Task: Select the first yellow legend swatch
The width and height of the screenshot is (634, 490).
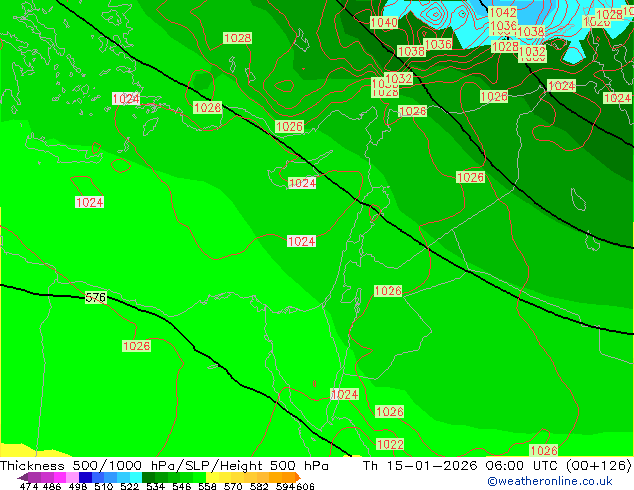Action: point(212,477)
